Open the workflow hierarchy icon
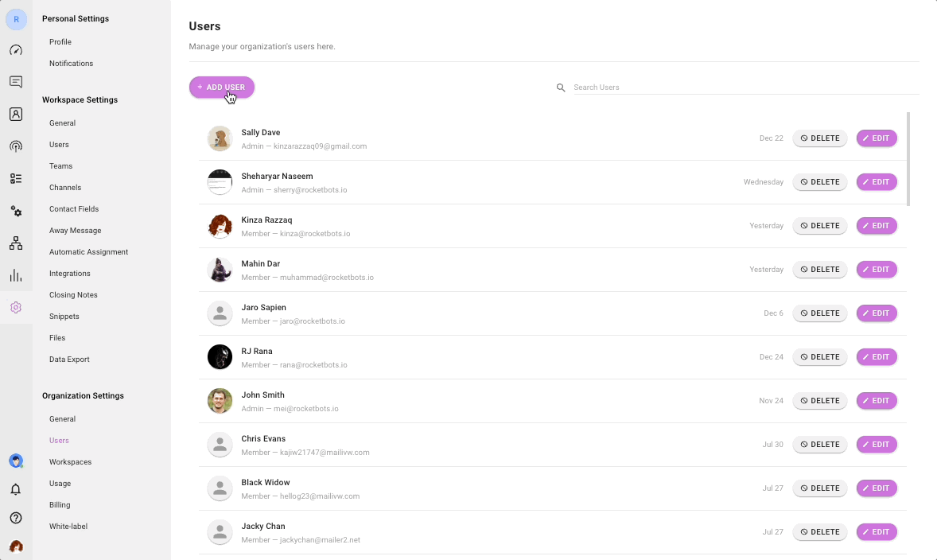 pos(16,243)
